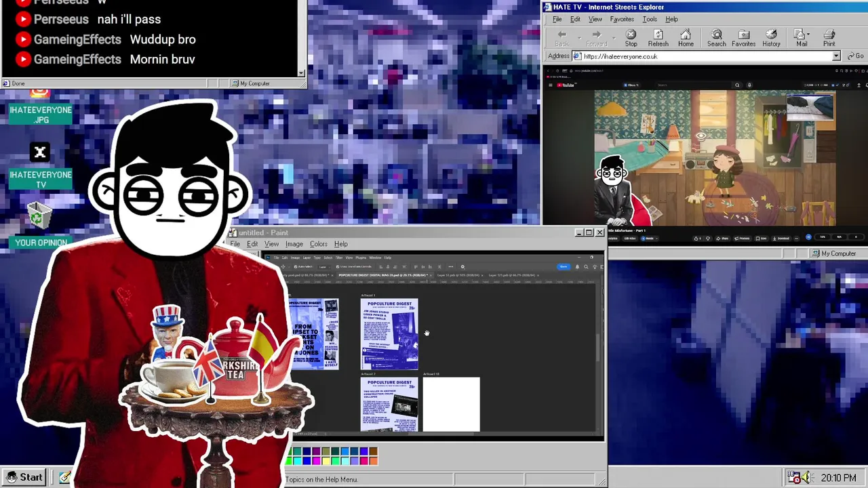Click the YouTube logo in the embedded page

tap(566, 85)
